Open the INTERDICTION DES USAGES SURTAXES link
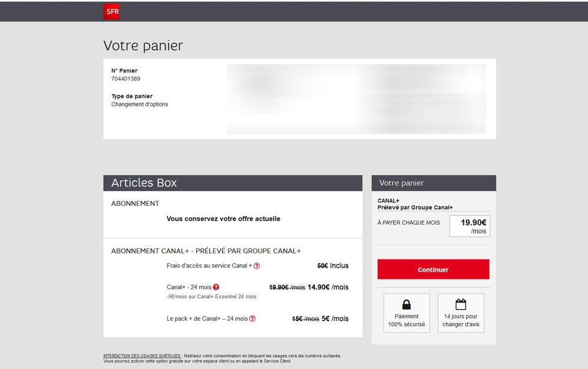 pos(142,356)
